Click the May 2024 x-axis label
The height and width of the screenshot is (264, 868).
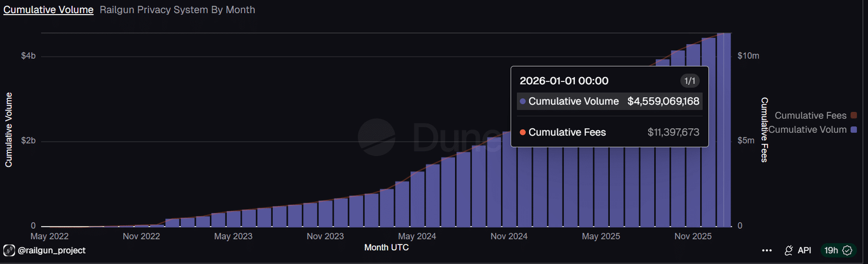tap(417, 236)
